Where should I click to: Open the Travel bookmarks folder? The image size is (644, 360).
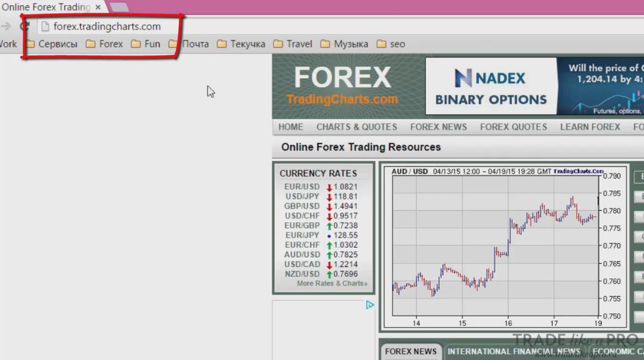[x=293, y=44]
